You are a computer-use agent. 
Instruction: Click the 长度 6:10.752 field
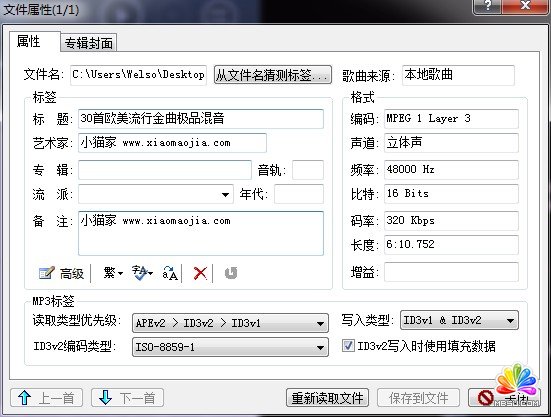[451, 245]
